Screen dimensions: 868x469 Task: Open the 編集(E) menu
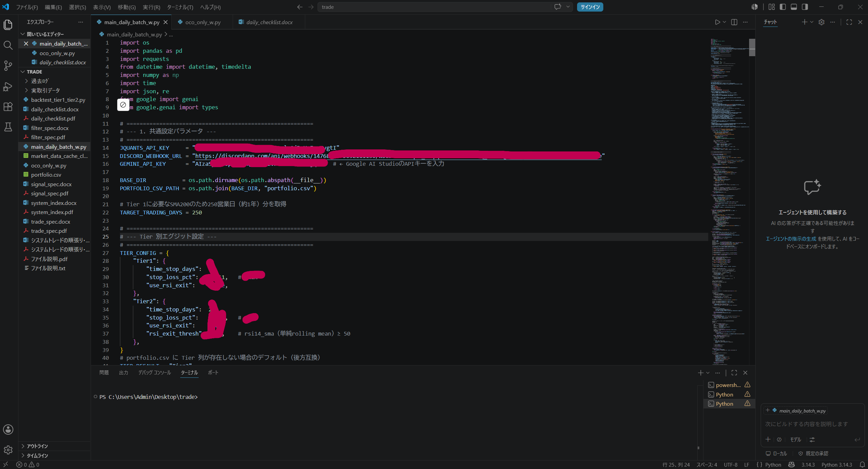[x=53, y=7]
